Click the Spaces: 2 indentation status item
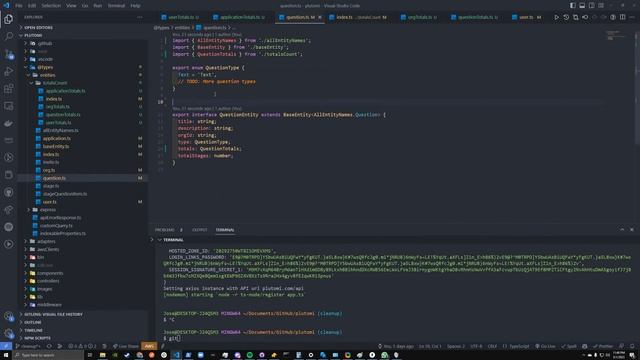 point(456,346)
